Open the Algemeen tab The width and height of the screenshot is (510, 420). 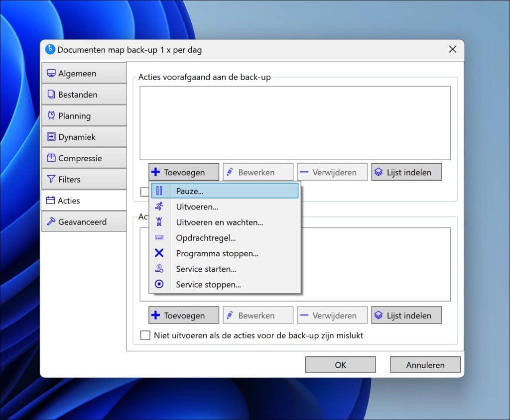84,73
